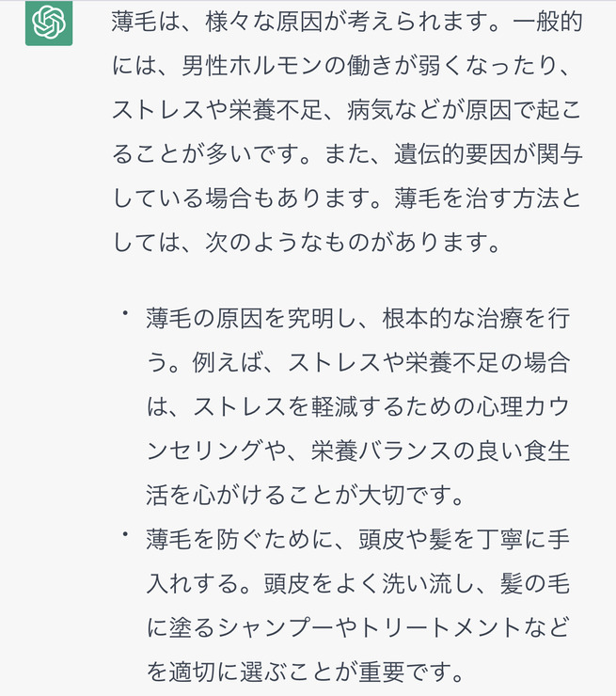Click the line starting with ンセリングや、栄養バランス
The width and height of the screenshot is (616, 696).
357,451
